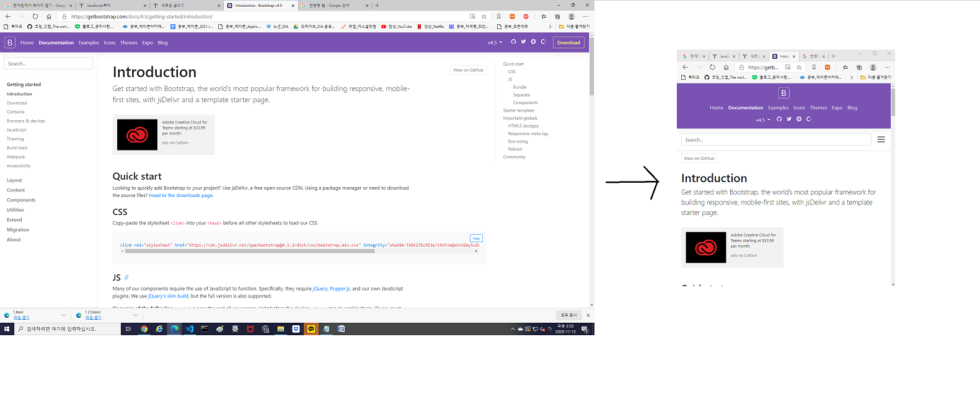
Task: Open GitHub icon in narrow window header
Action: 779,119
